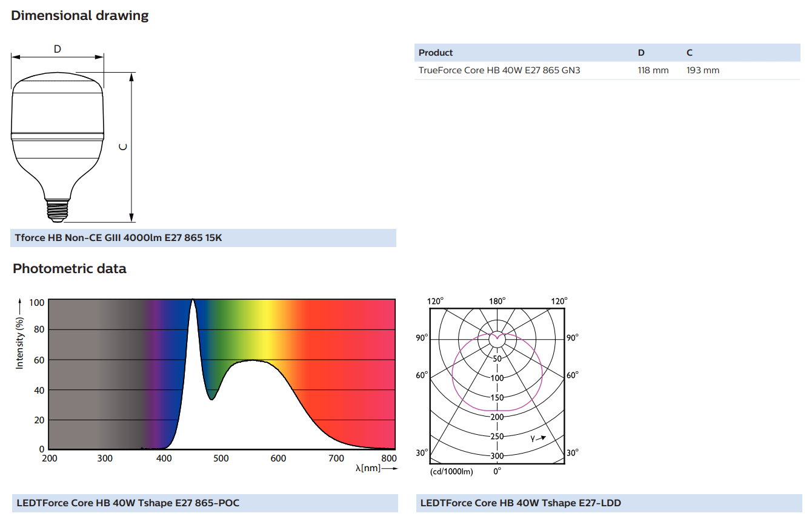Click caption 'LEDTForce Core HB 40W Tshape E27 865-POC'
The width and height of the screenshot is (812, 522).
(128, 503)
